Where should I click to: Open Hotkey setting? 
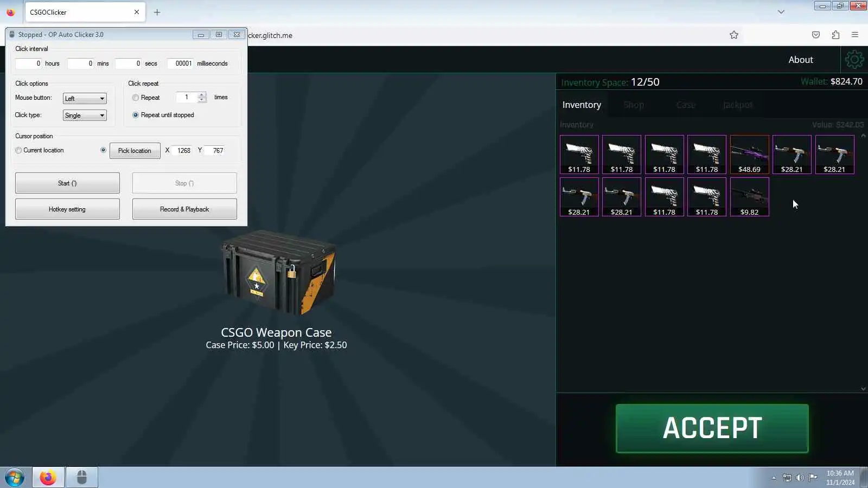click(67, 209)
